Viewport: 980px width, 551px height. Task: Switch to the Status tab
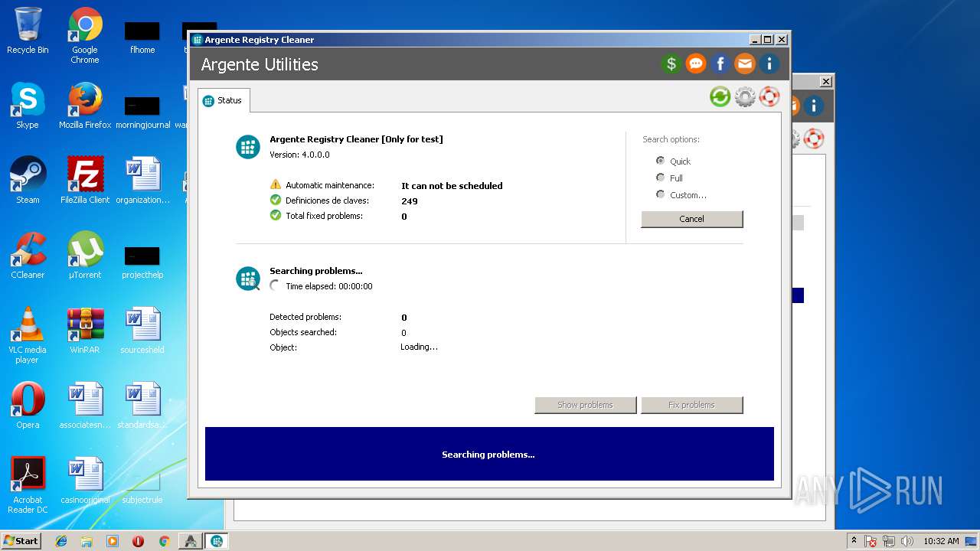tap(224, 100)
